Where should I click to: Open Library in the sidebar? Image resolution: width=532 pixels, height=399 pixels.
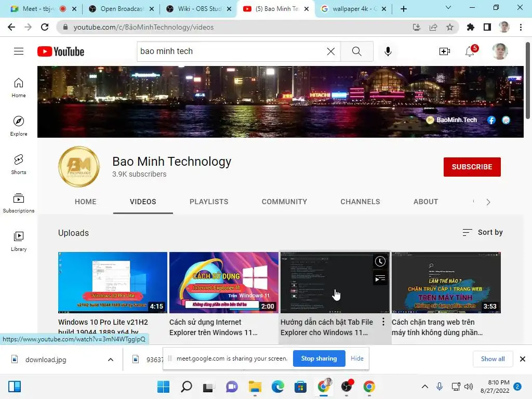[19, 241]
